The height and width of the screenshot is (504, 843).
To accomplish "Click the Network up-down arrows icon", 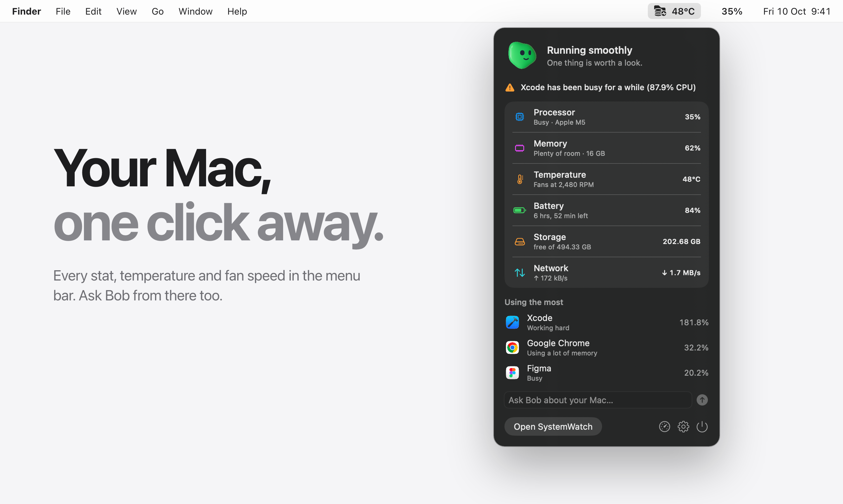I will pyautogui.click(x=520, y=273).
